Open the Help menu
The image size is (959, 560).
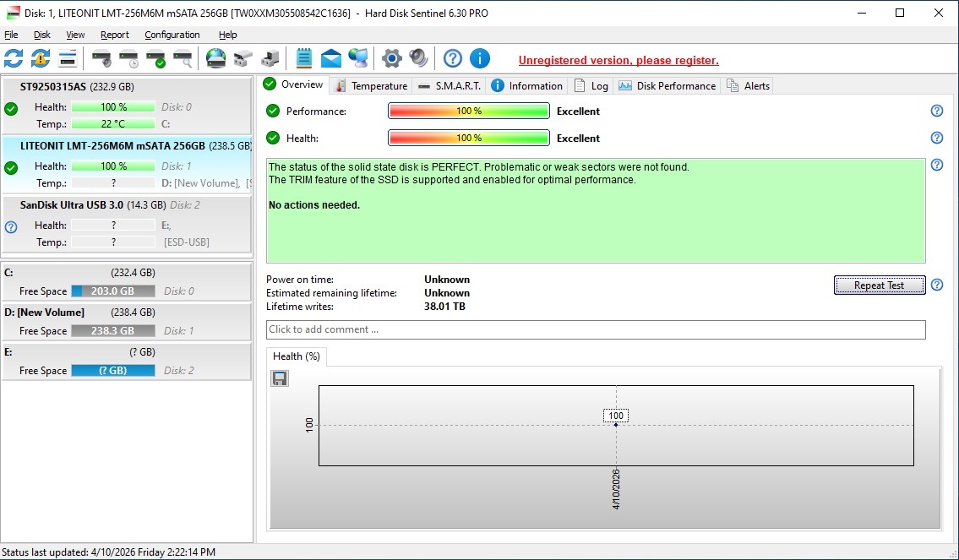tap(227, 35)
